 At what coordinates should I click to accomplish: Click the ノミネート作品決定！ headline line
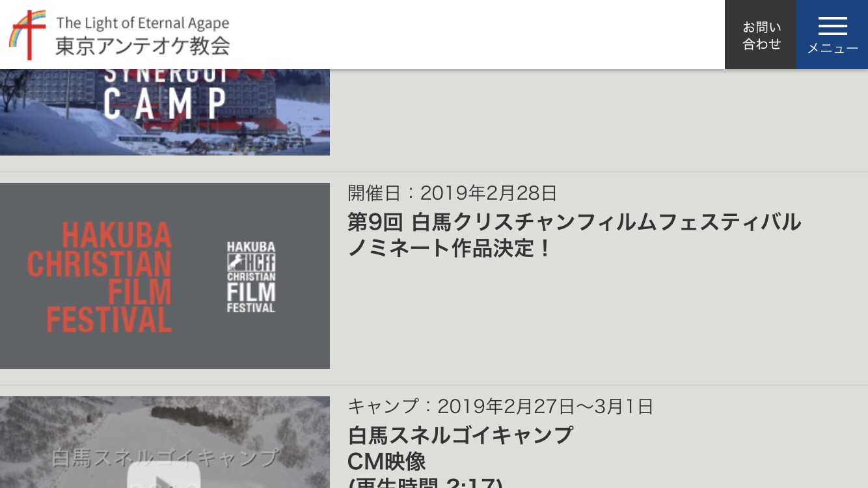click(450, 248)
